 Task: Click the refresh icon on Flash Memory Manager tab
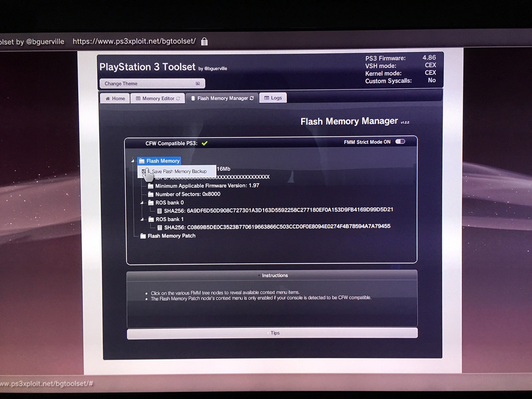[x=252, y=98]
